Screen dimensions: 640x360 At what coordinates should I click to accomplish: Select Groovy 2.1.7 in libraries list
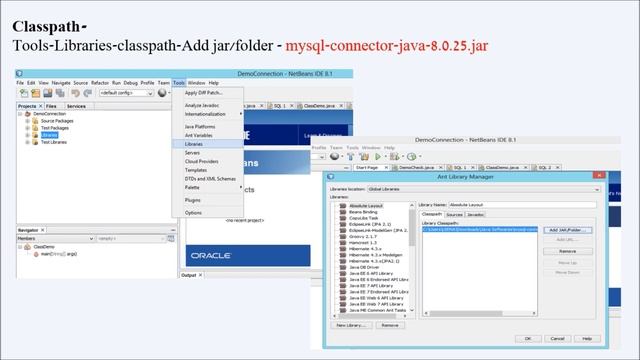[x=362, y=237]
